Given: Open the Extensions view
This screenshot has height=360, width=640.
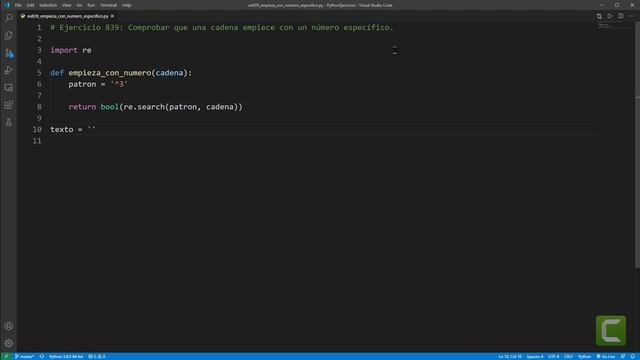Looking at the screenshot, I should 9,105.
